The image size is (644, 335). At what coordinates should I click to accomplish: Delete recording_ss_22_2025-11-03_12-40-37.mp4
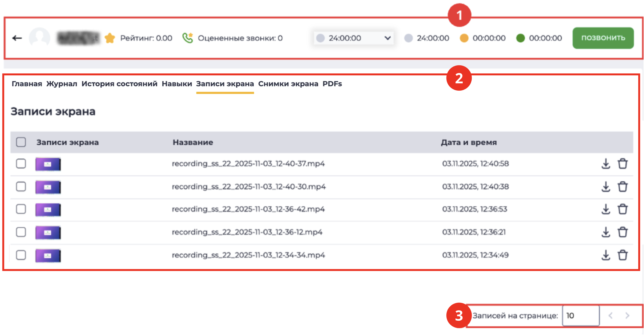coord(623,164)
